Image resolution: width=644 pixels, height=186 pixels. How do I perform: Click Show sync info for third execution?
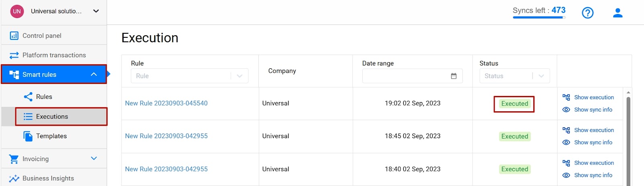(x=593, y=175)
